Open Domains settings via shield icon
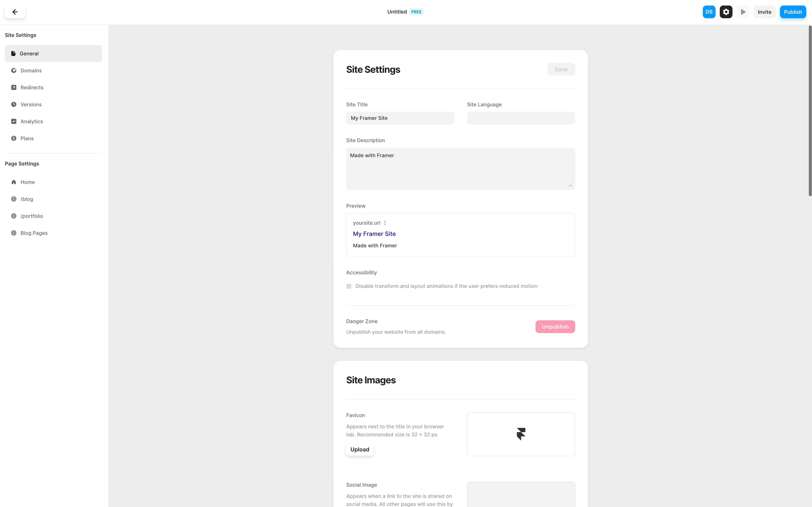 [x=14, y=70]
